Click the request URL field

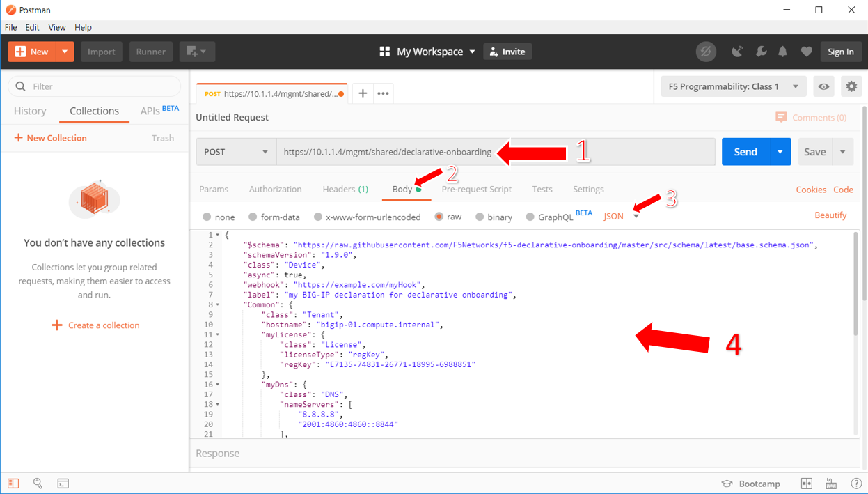point(496,152)
